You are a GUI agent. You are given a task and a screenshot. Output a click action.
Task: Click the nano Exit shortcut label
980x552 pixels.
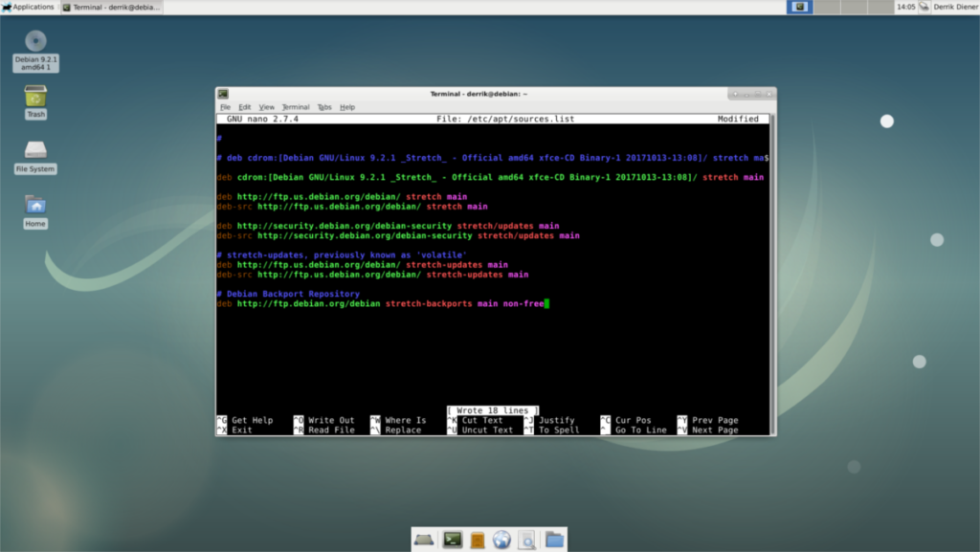coord(239,429)
